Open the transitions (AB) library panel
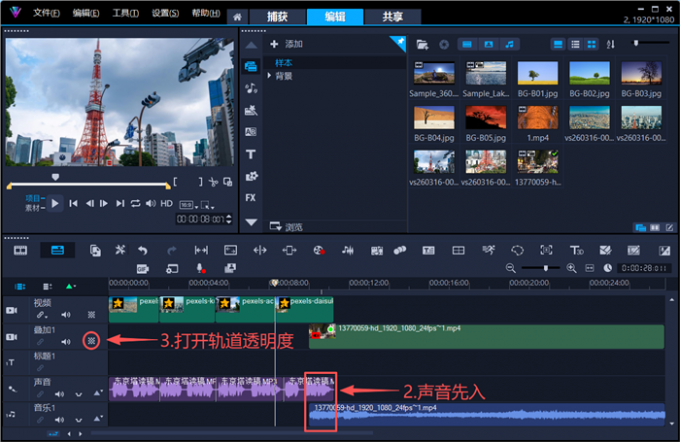The width and height of the screenshot is (680, 442). click(251, 132)
